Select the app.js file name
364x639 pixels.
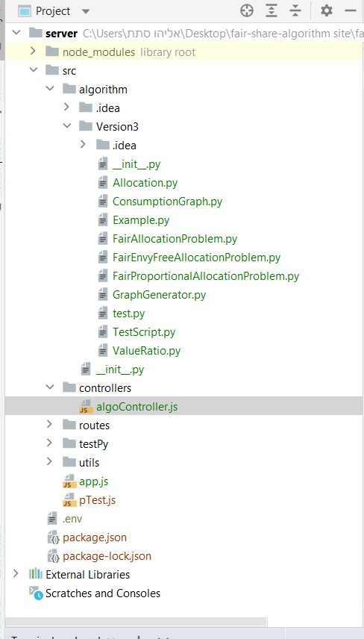tap(94, 481)
